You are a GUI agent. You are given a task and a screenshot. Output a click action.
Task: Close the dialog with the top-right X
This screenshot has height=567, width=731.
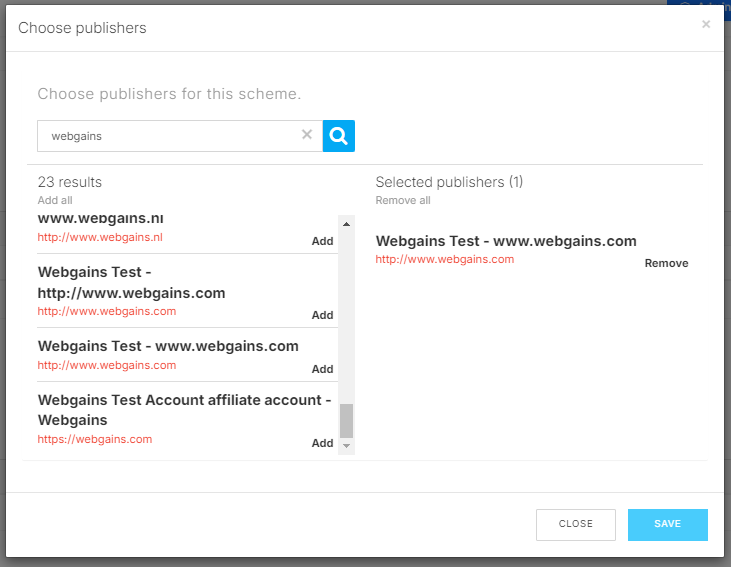(706, 24)
